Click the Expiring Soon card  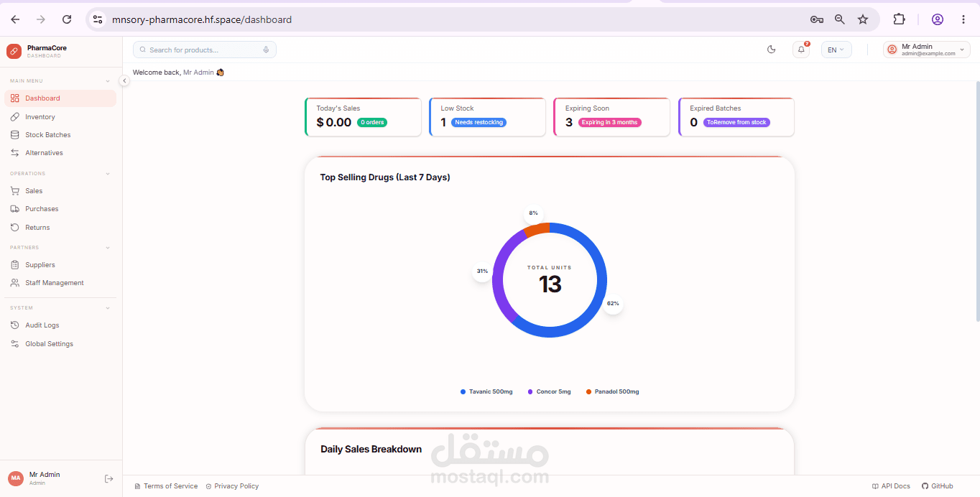click(611, 117)
